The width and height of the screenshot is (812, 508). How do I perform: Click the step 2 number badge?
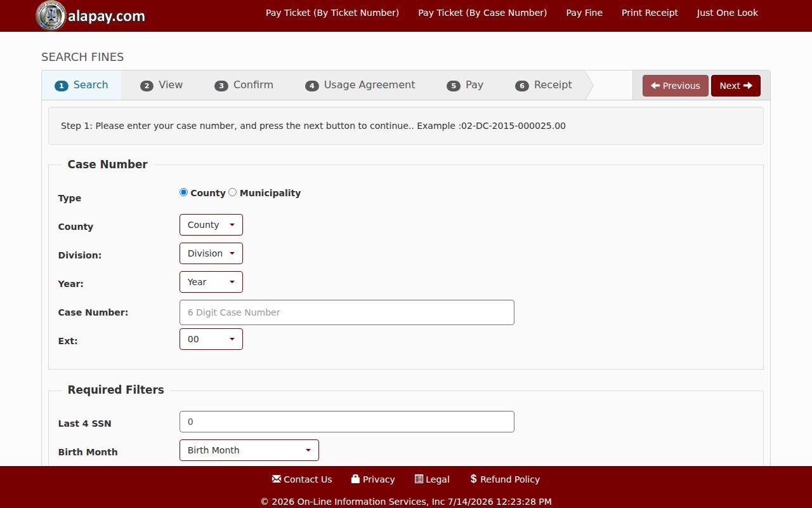point(147,86)
